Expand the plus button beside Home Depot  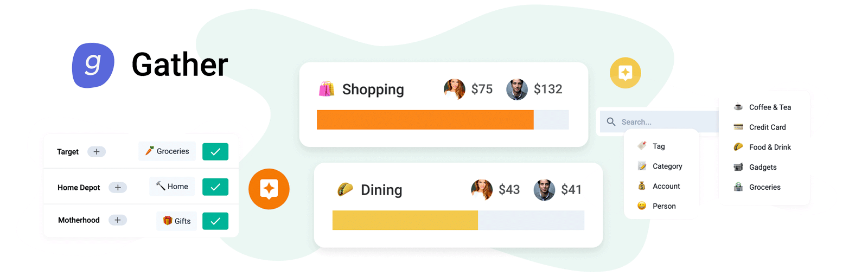coord(118,188)
